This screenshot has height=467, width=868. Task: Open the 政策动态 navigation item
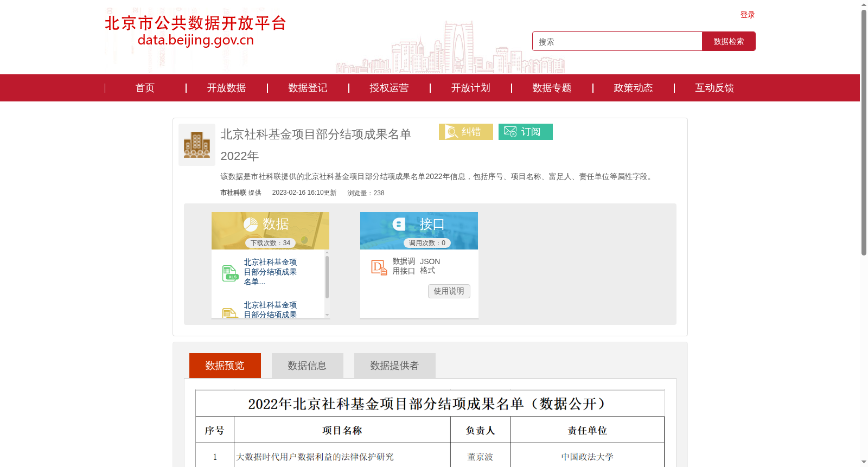(x=633, y=88)
